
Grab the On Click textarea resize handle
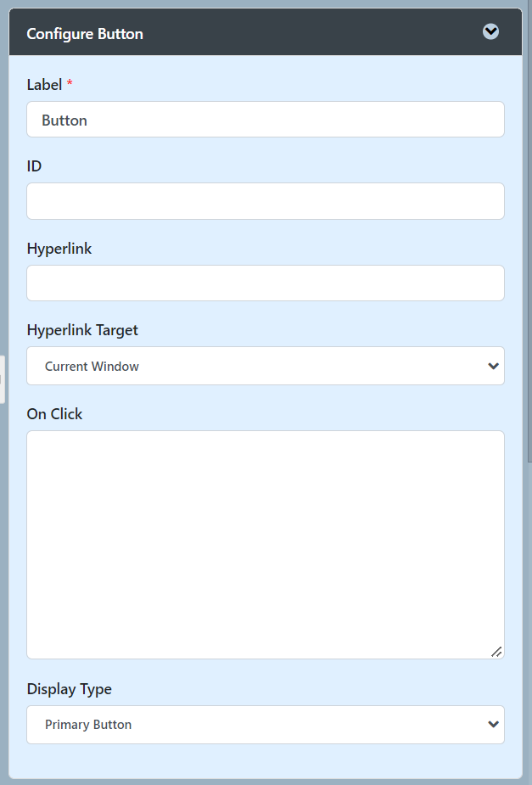click(x=496, y=651)
